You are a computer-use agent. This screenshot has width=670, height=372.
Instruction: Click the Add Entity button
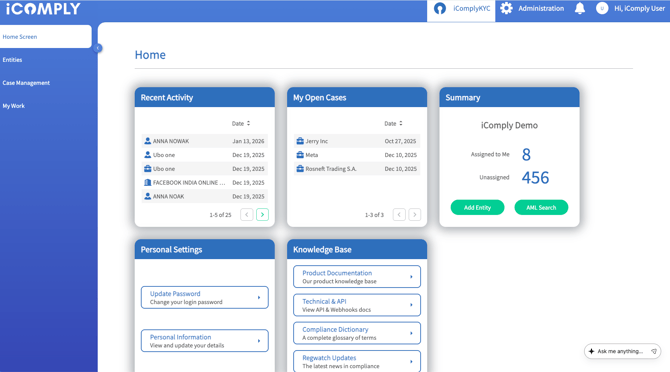pos(477,208)
